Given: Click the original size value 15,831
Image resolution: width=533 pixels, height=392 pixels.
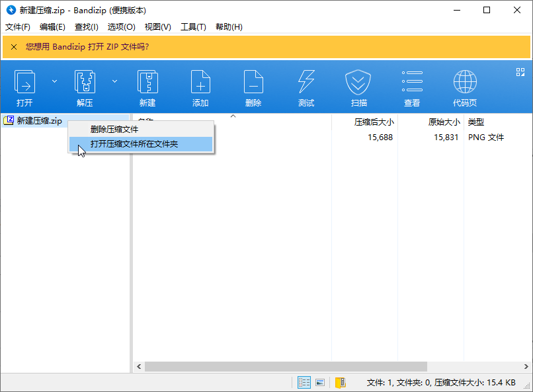Looking at the screenshot, I should pos(446,137).
